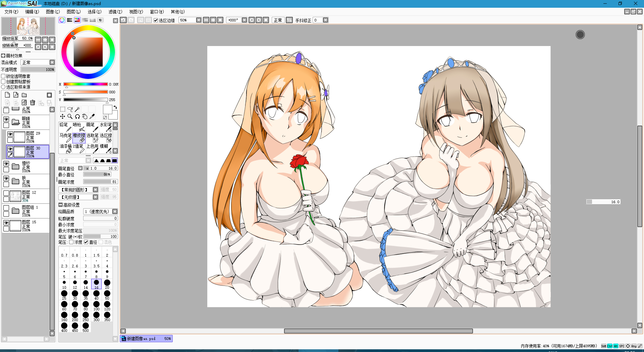Open 手抖修正 stabilizer dropdown

tap(325, 20)
